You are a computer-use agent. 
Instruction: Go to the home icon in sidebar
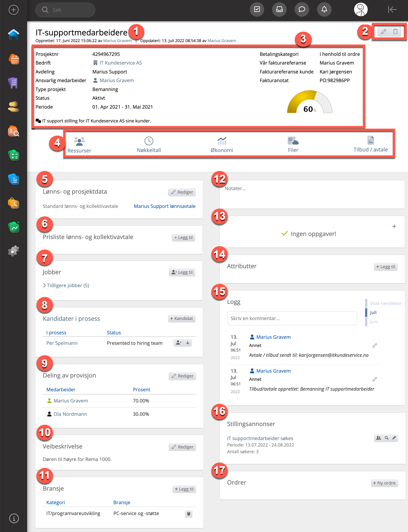14,35
